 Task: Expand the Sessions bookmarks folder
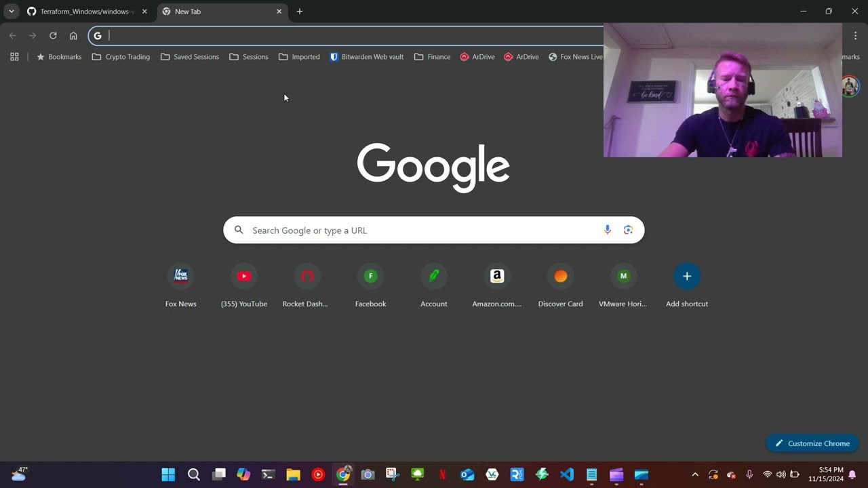(249, 57)
